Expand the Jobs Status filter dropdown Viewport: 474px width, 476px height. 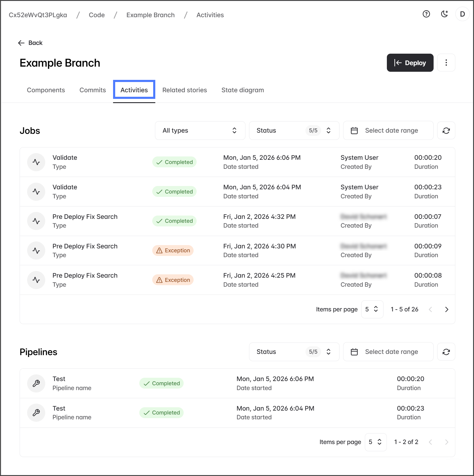pos(294,131)
